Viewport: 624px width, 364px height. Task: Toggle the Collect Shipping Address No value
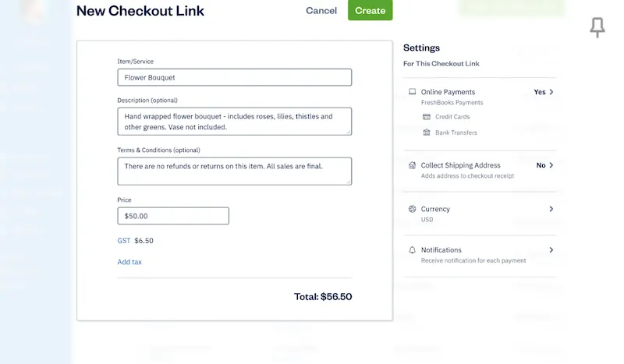541,165
